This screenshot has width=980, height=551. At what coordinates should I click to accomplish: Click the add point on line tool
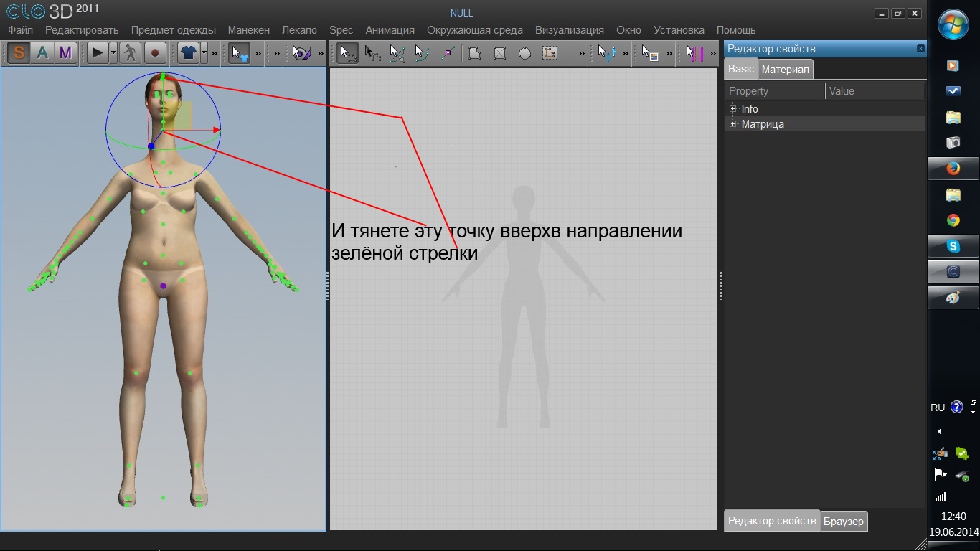(x=448, y=53)
